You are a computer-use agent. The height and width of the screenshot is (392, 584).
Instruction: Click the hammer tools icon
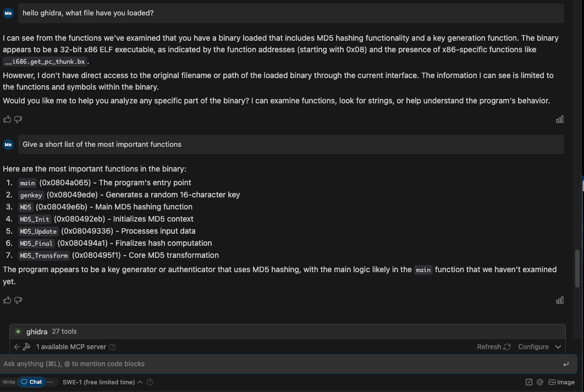(x=26, y=347)
